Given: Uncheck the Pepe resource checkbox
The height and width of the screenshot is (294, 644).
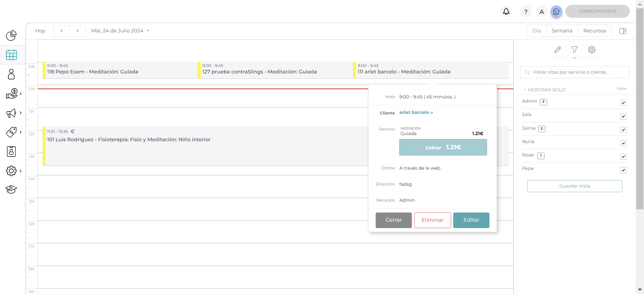Looking at the screenshot, I should 623,170.
